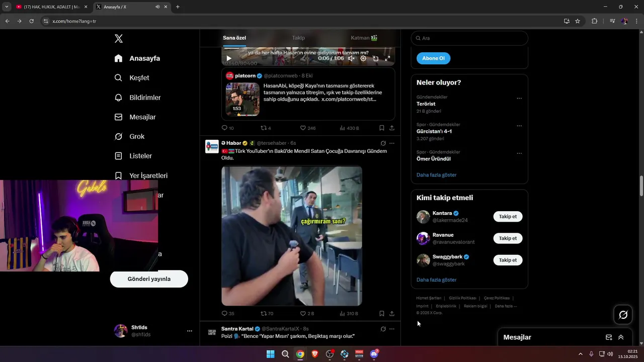Click Daha fazla göster under Neler oluyor

point(437,175)
